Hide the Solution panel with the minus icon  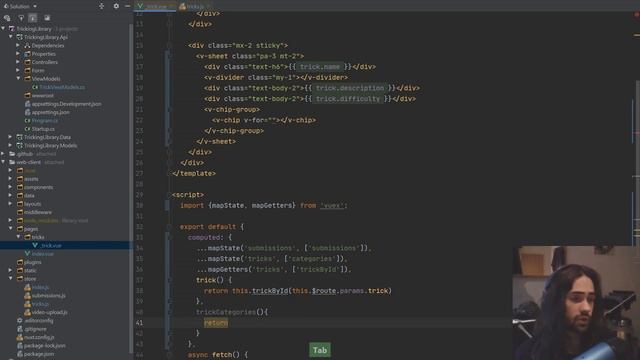point(127,6)
